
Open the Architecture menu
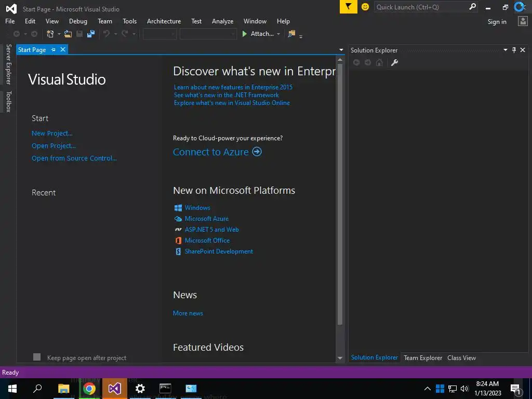tap(164, 21)
